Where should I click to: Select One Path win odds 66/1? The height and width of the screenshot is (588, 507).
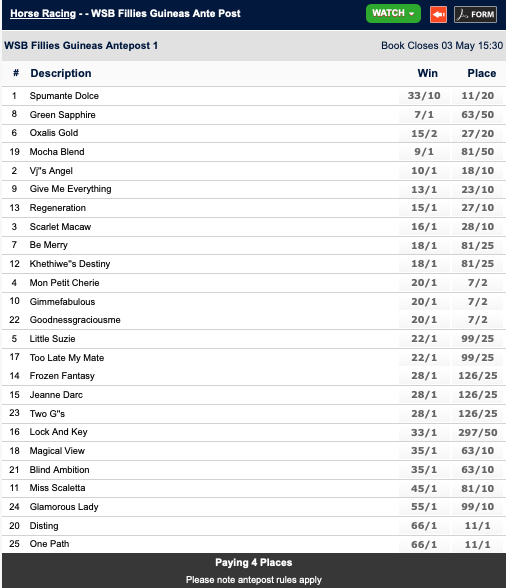tap(424, 544)
